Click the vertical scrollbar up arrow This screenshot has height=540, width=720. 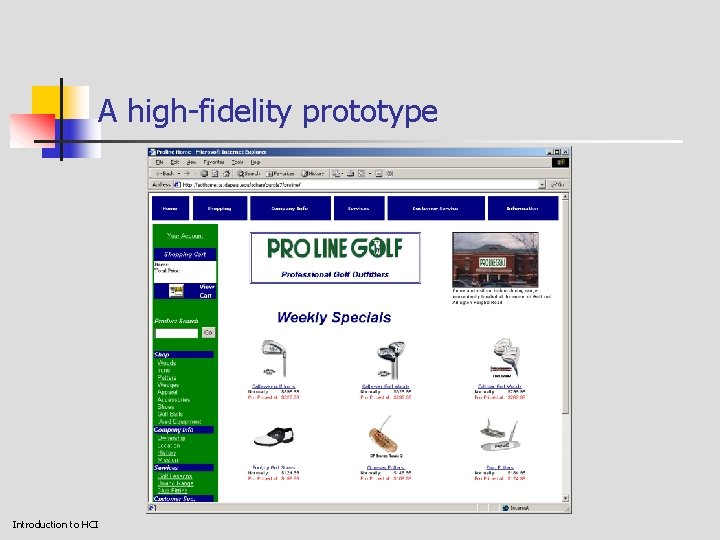(x=565, y=197)
